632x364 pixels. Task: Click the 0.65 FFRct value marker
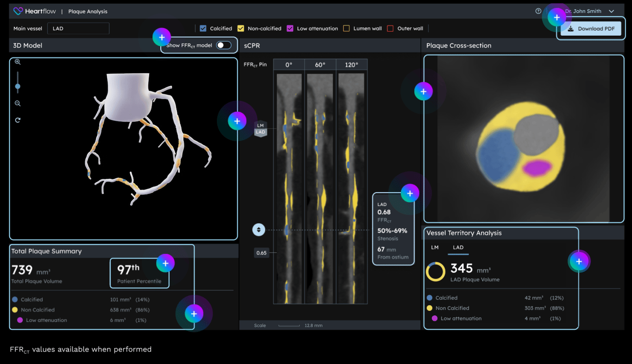click(262, 253)
